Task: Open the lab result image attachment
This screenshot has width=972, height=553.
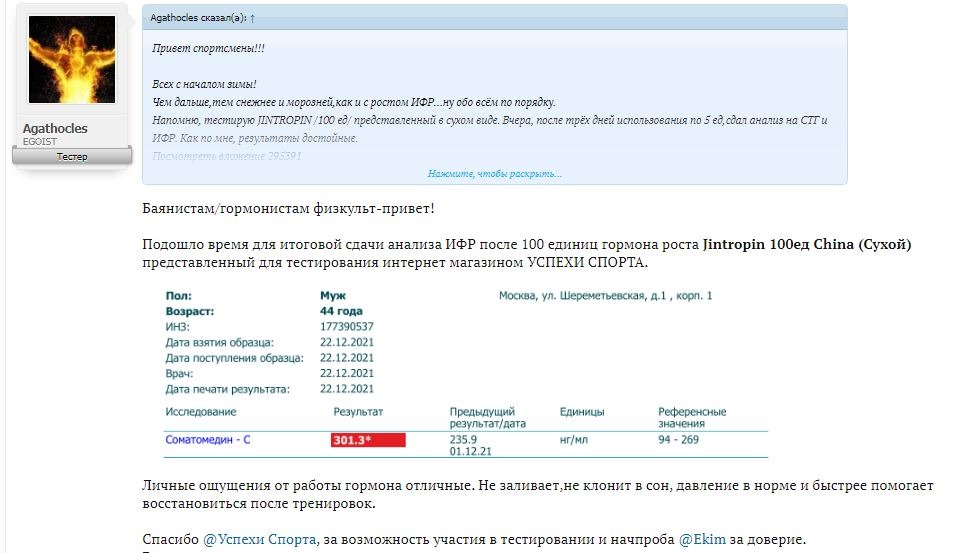Action: tap(466, 374)
